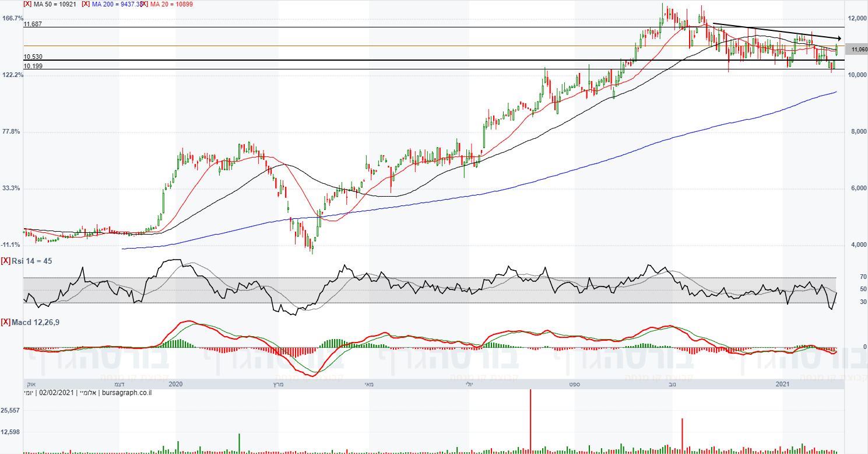
Task: Select the 'Macd 12,26,9' label
Action: click(x=35, y=322)
